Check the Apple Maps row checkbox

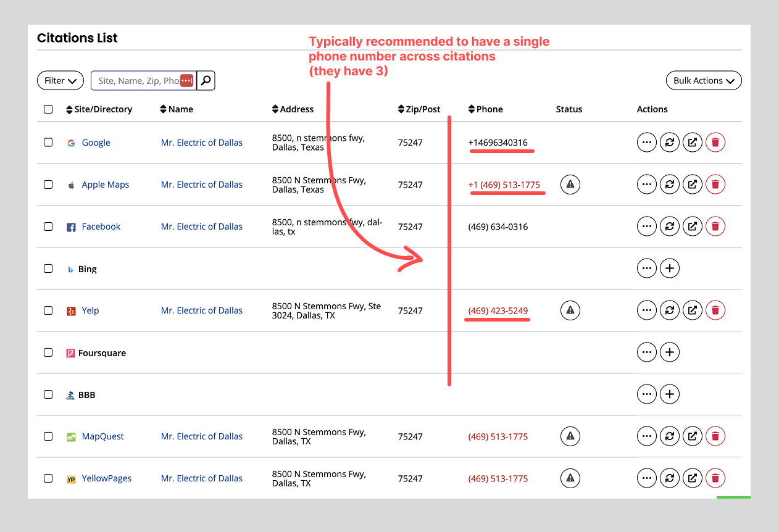(x=48, y=185)
